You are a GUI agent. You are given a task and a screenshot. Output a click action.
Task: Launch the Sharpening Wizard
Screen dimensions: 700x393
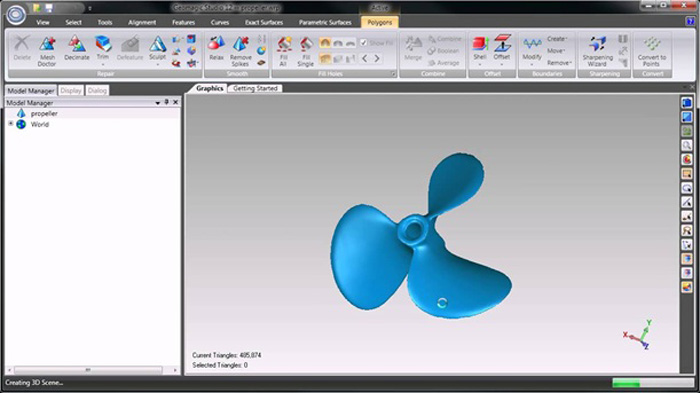point(597,51)
